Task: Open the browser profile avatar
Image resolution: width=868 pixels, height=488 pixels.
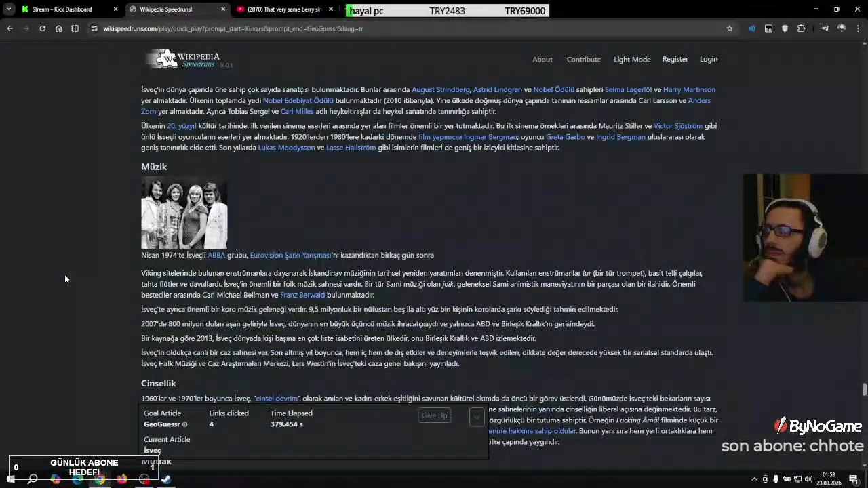Action: pyautogui.click(x=842, y=28)
